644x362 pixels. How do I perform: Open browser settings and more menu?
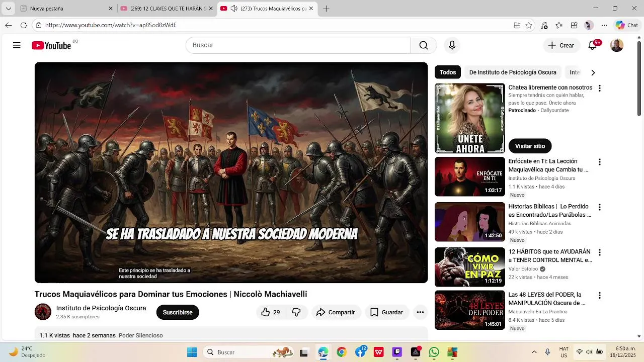point(604,25)
